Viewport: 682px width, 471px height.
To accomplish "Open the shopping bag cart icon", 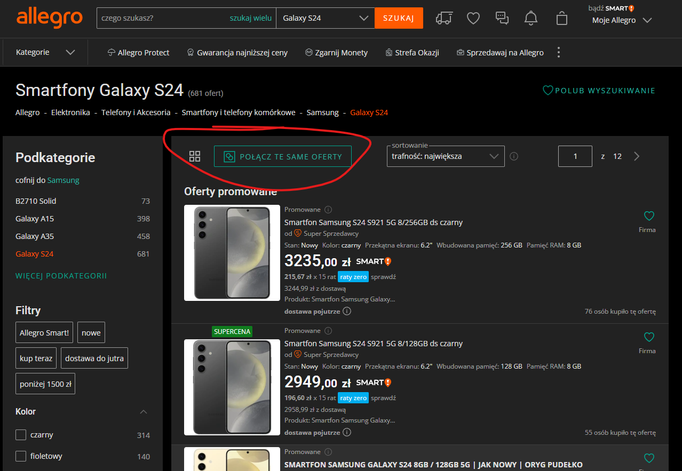I will pos(563,19).
